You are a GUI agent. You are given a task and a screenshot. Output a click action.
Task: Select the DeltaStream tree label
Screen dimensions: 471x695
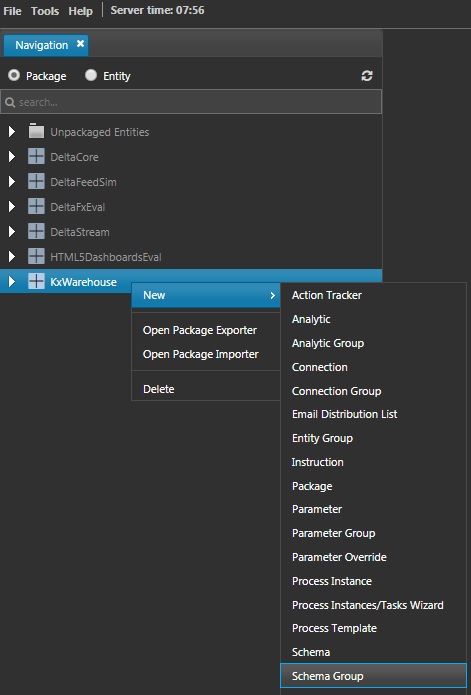[80, 232]
